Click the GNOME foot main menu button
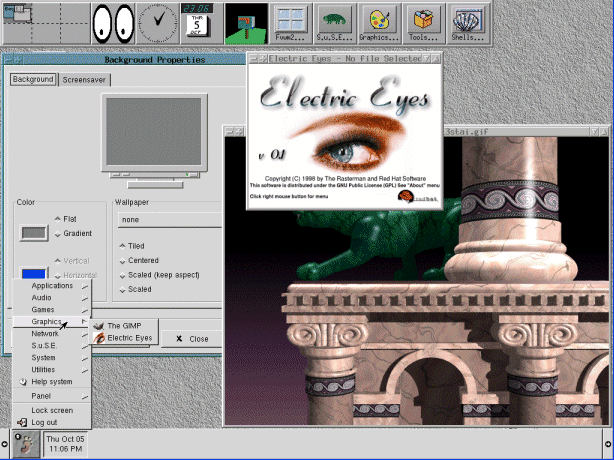This screenshot has height=460, width=614. [26, 444]
